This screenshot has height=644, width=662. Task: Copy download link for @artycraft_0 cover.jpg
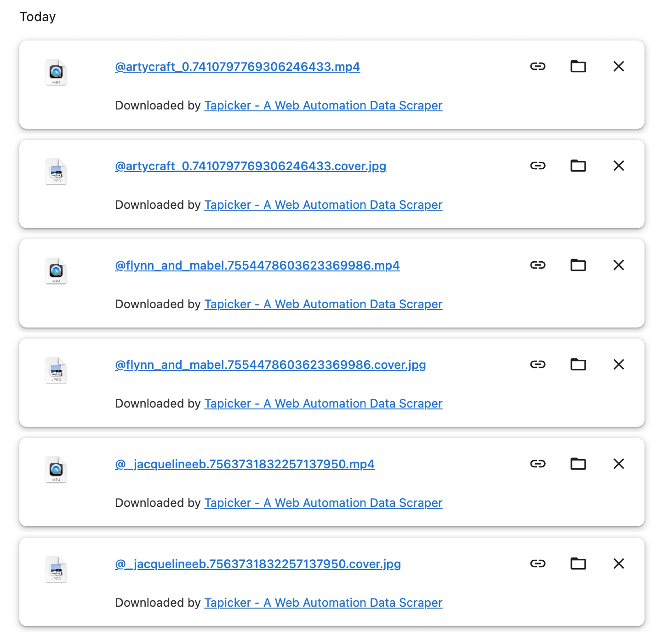(x=537, y=166)
